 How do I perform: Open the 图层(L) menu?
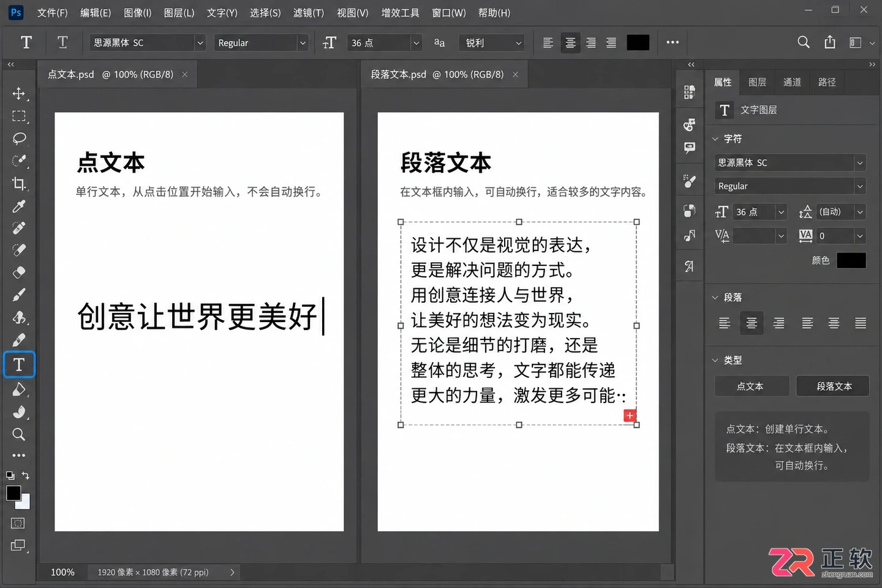[179, 13]
